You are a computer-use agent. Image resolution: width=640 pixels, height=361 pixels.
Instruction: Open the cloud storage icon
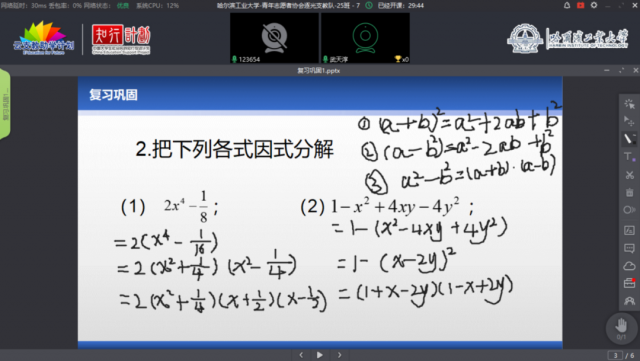(x=629, y=266)
